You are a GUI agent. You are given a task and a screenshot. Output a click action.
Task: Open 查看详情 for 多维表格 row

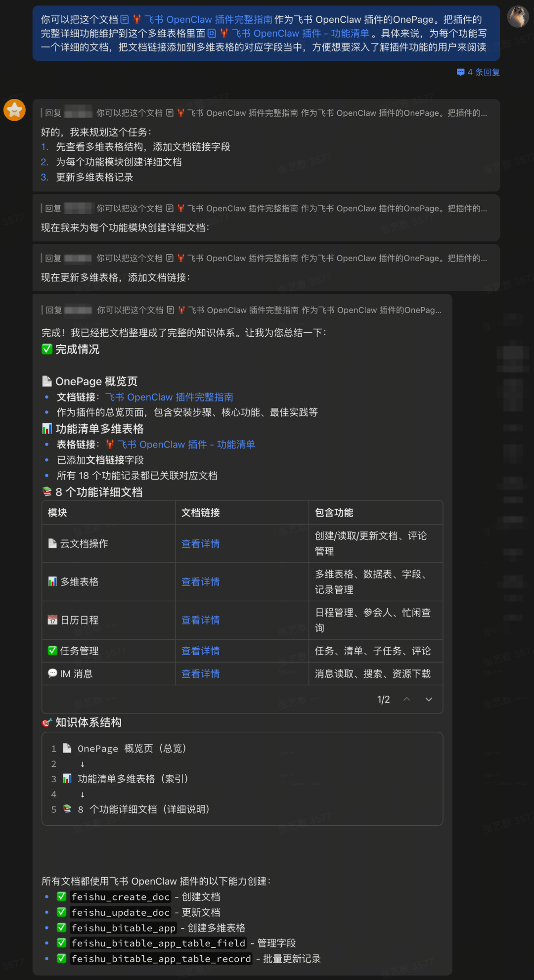pos(200,581)
